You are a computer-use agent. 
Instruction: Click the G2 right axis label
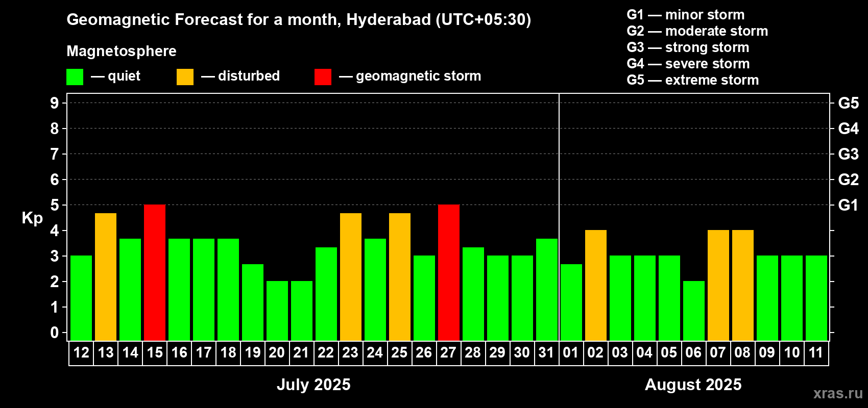(x=849, y=180)
